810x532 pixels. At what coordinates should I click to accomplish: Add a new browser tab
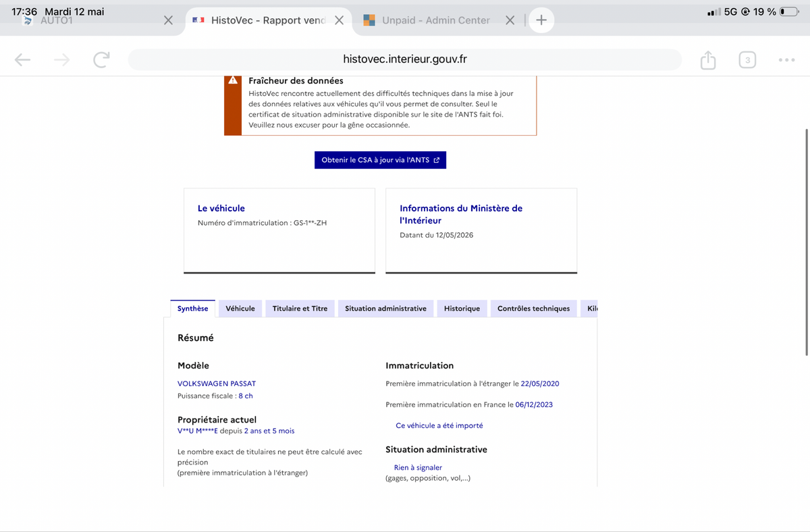coord(541,20)
